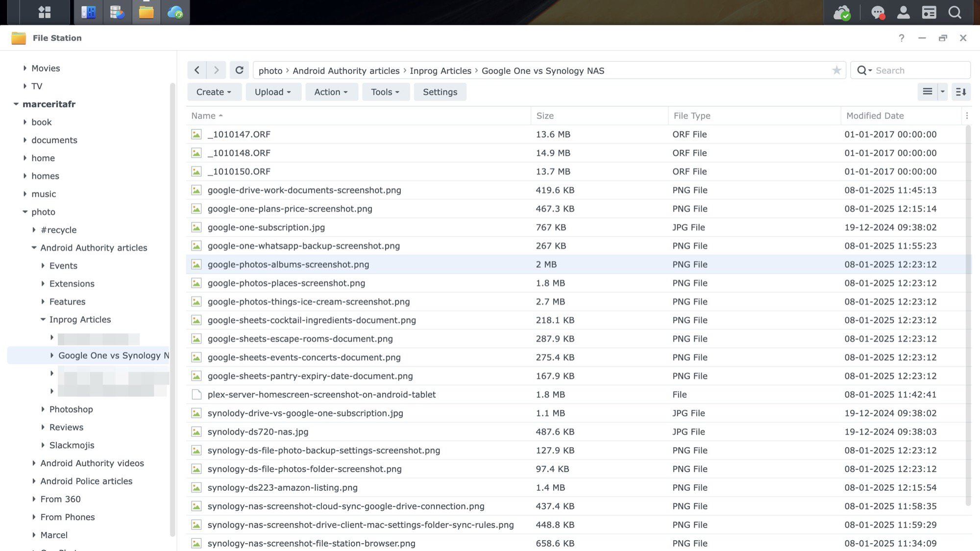This screenshot has height=551, width=980.
Task: Open the Tools menu
Action: (385, 92)
